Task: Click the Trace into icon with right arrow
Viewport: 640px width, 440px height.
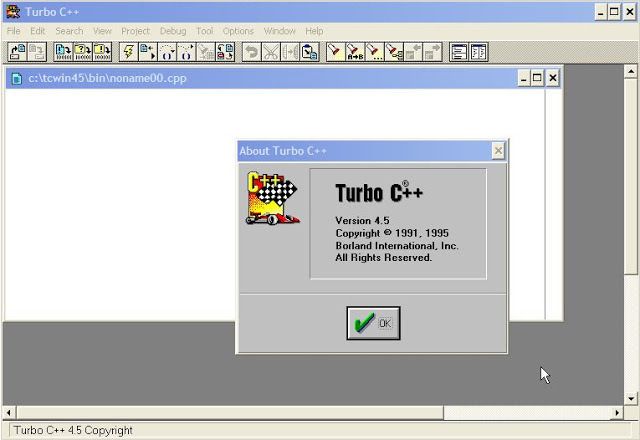Action: [186, 52]
